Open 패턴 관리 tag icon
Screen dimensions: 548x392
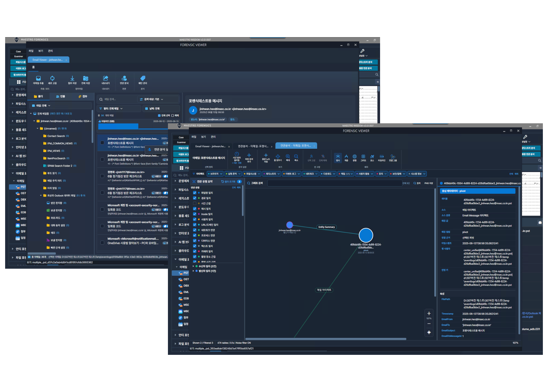coord(143,78)
